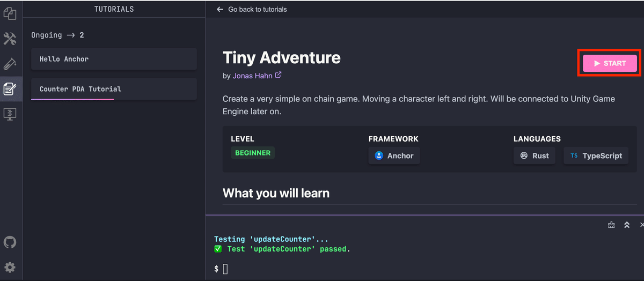Viewport: 644px width, 281px height.
Task: Open the Hello Anchor tutorial
Action: coord(114,59)
